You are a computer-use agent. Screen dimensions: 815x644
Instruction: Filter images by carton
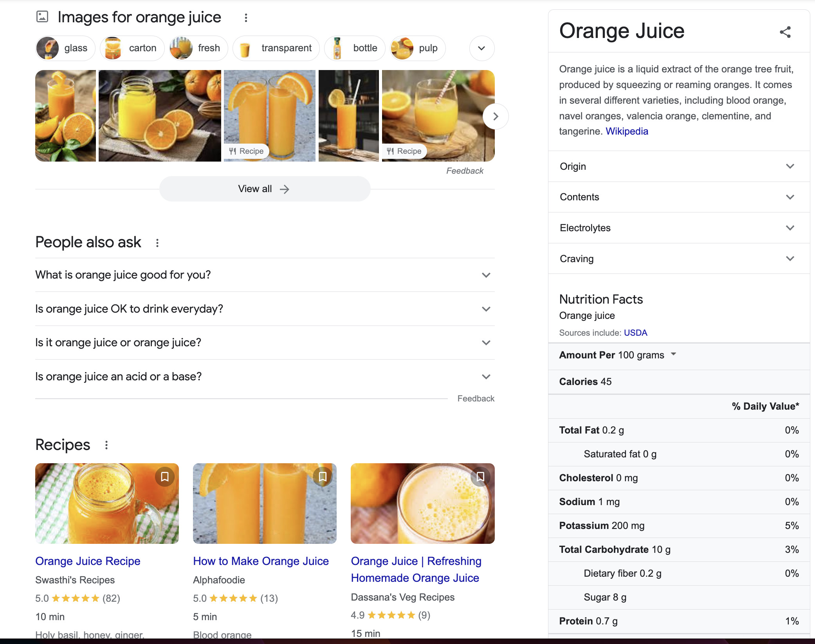[132, 48]
